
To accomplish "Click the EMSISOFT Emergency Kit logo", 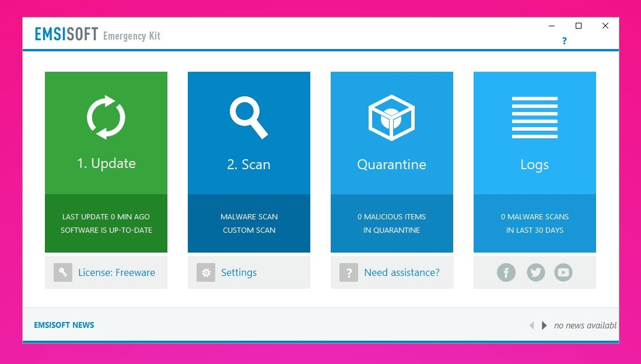I will (97, 35).
